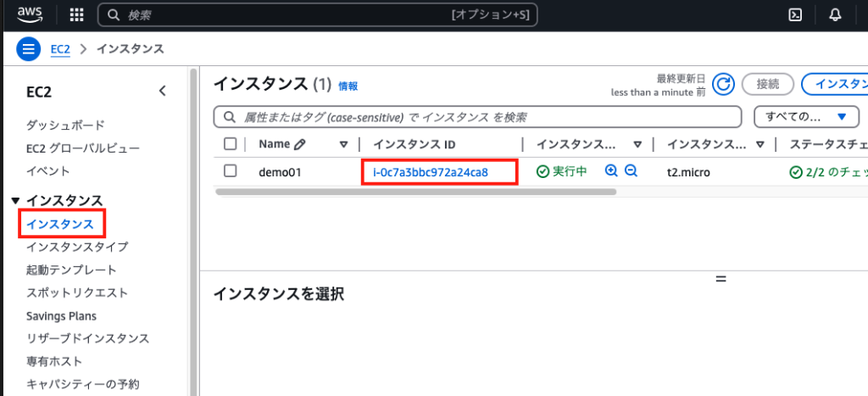Select all instances with the header checkbox
Image resolution: width=868 pixels, height=396 pixels.
(x=231, y=144)
